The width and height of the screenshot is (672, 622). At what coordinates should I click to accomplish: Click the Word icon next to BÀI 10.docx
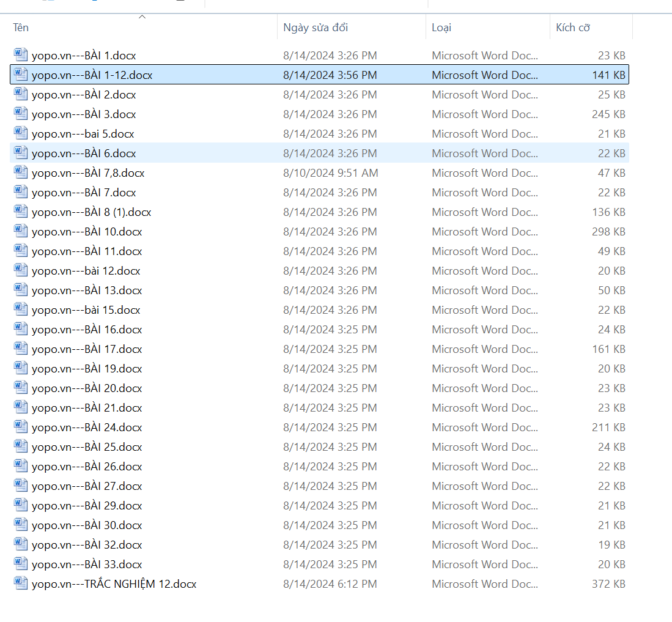(x=21, y=231)
